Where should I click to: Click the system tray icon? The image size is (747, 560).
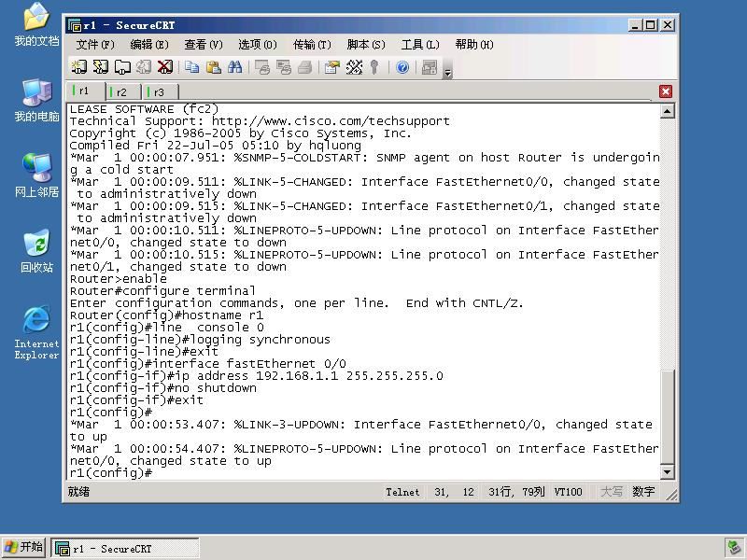(x=735, y=548)
